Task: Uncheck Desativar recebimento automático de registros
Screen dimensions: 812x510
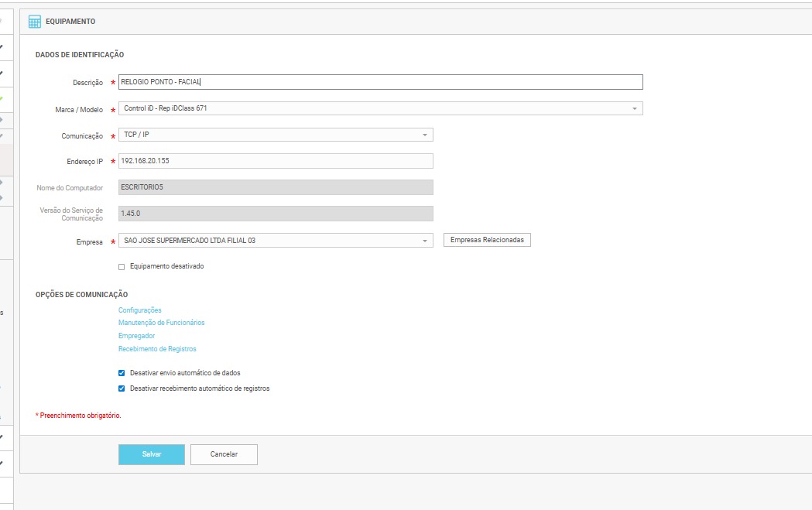Action: [x=122, y=388]
